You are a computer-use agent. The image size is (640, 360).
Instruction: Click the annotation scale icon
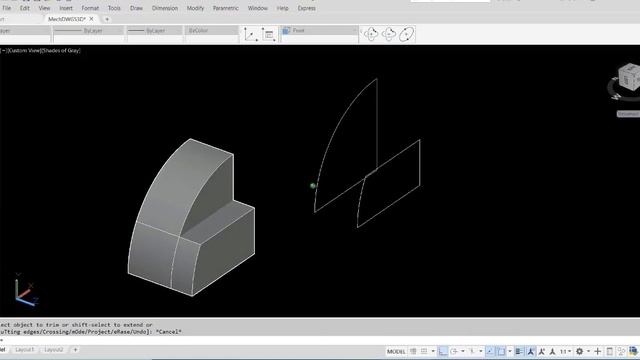(x=553, y=351)
